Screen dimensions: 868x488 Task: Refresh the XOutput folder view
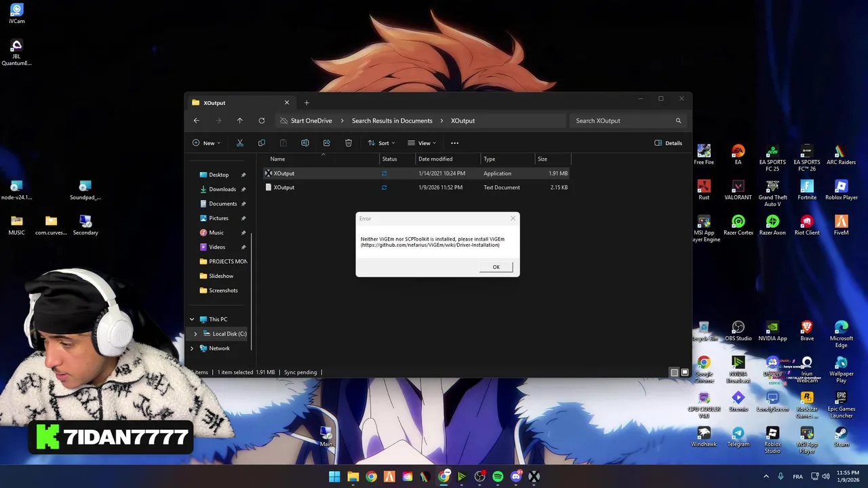pos(261,121)
